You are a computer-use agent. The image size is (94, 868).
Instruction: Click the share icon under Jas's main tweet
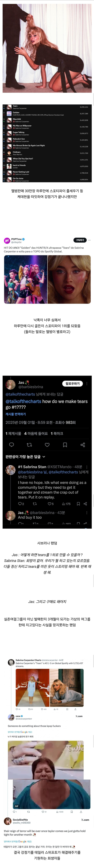click(x=83, y=445)
